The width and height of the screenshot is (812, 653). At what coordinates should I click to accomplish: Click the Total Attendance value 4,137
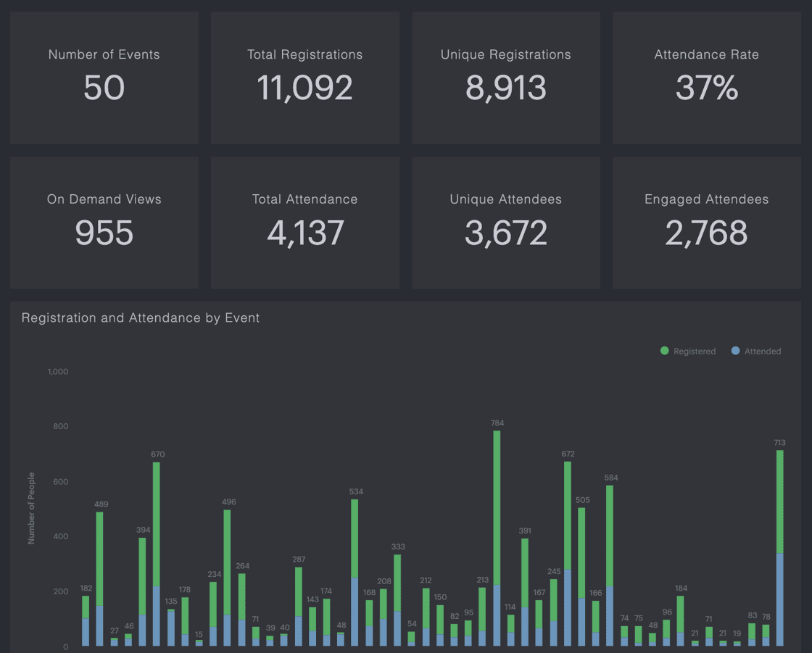(x=304, y=233)
